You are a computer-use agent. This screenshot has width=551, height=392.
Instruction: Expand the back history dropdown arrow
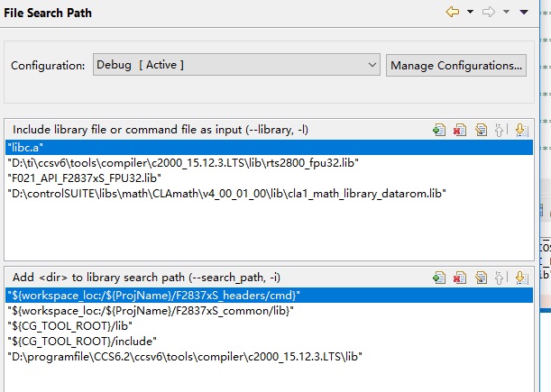point(470,13)
